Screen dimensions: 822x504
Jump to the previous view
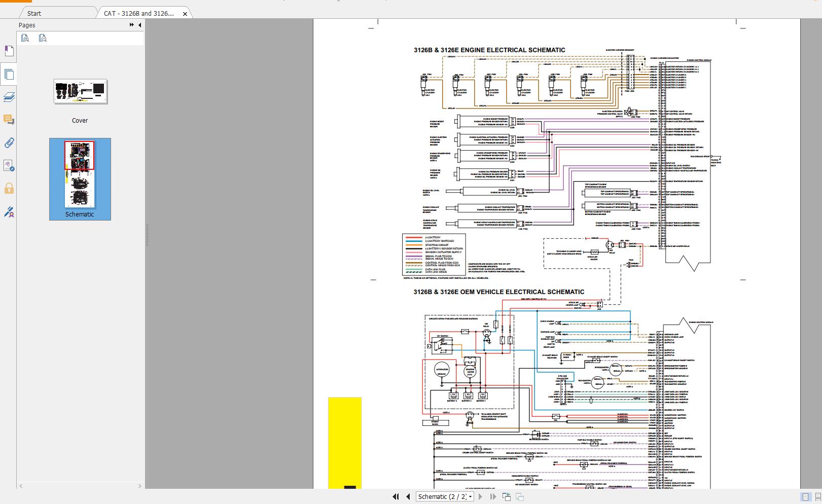click(x=507, y=497)
